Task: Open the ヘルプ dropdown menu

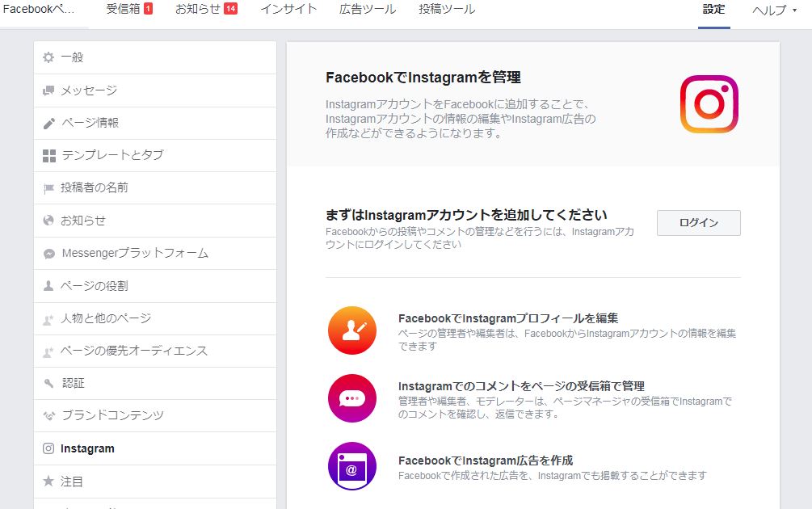Action: coord(774,10)
